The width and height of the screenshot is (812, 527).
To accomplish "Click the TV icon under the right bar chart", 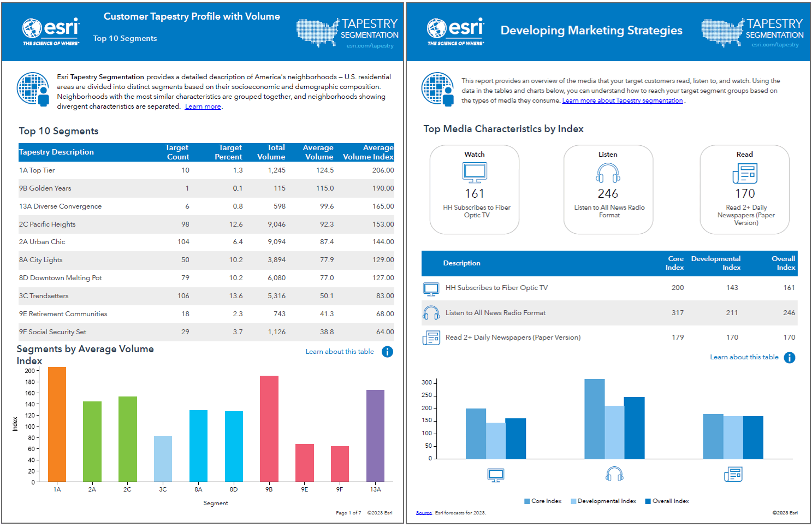I will [495, 475].
